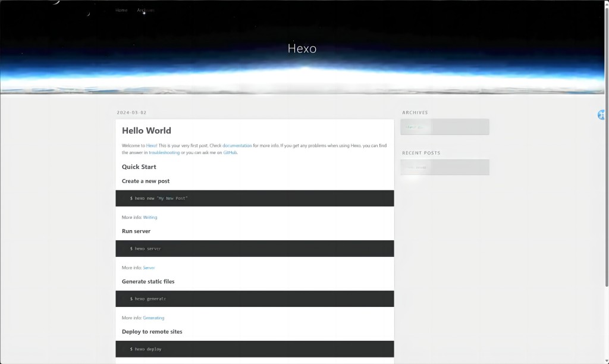This screenshot has height=364, width=609.
Task: Open the March archive entry in sidebar
Action: click(x=414, y=127)
